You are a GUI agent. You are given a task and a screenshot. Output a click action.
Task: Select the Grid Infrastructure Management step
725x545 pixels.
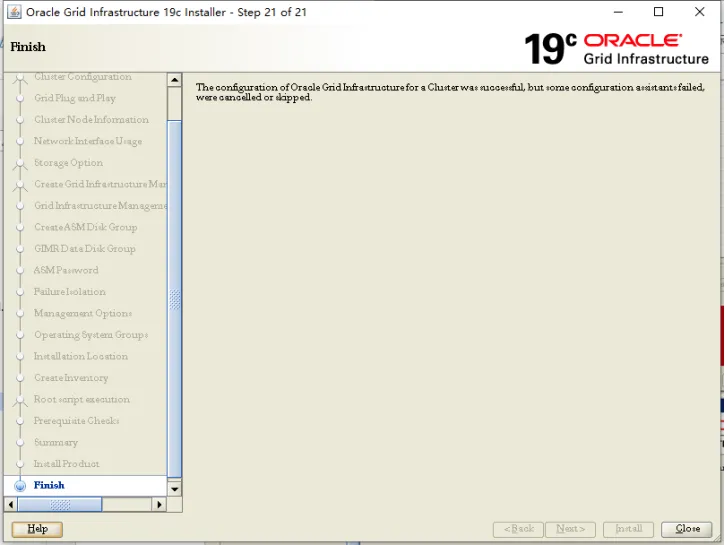tap(100, 206)
